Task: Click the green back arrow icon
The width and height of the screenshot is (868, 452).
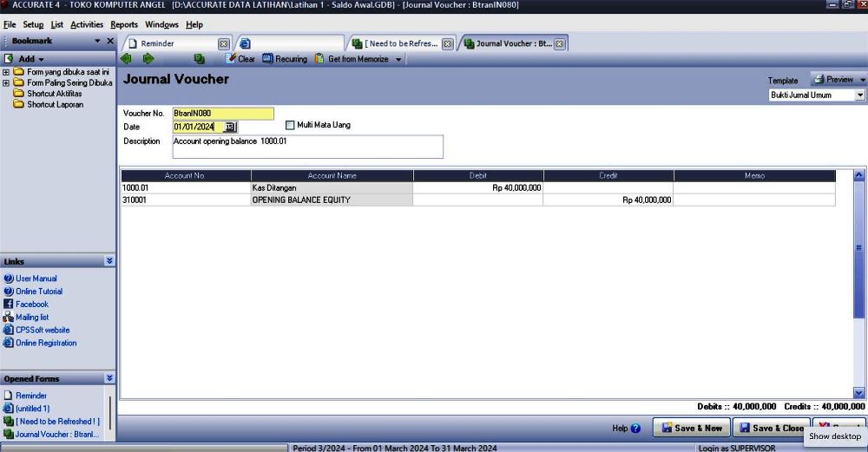Action: pyautogui.click(x=127, y=59)
